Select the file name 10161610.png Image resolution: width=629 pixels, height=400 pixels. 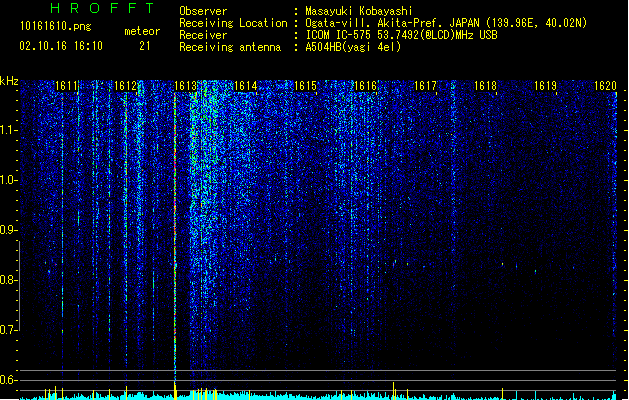pyautogui.click(x=56, y=26)
